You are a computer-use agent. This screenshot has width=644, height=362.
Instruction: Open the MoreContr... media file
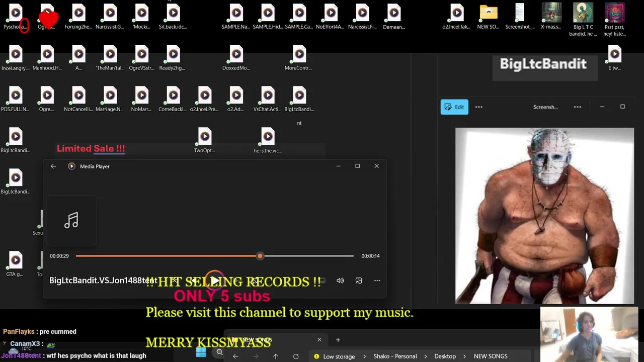click(x=299, y=58)
